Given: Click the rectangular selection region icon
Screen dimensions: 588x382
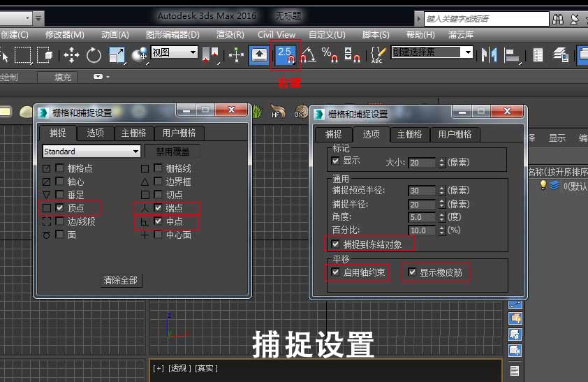Looking at the screenshot, I should (x=23, y=54).
